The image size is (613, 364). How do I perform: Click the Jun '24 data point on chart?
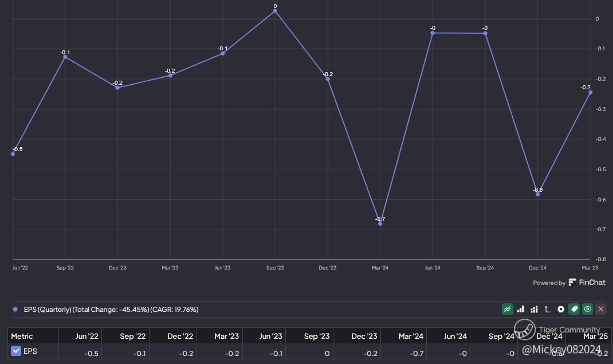click(x=433, y=33)
